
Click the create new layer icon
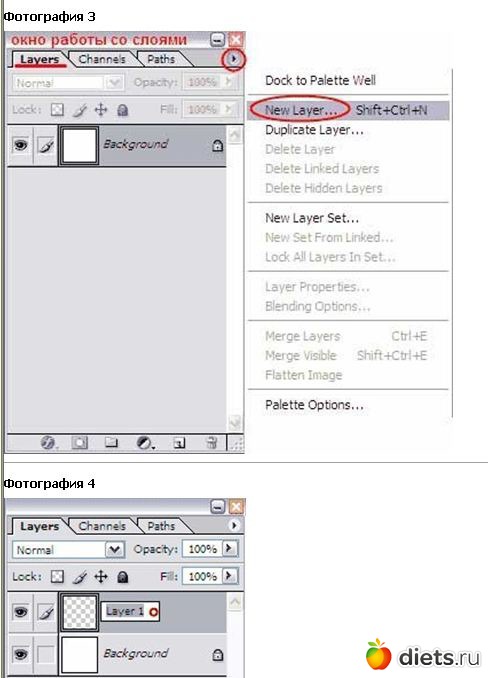coord(179,442)
